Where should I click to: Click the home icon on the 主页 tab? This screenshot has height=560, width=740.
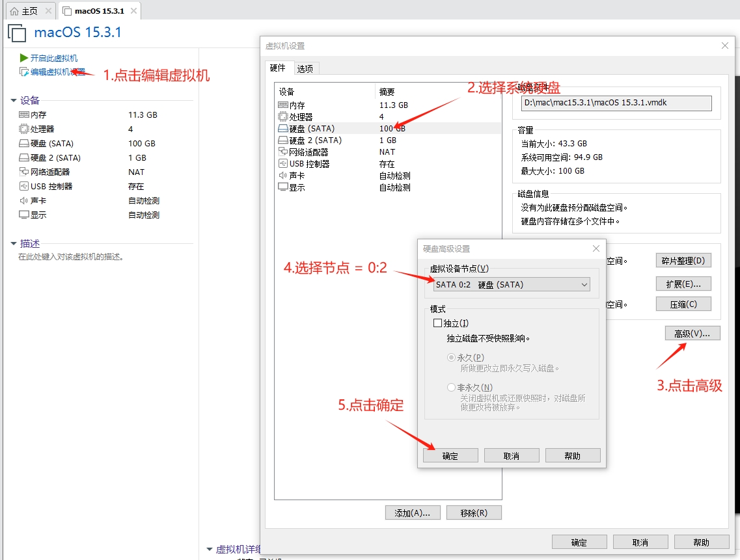(14, 11)
